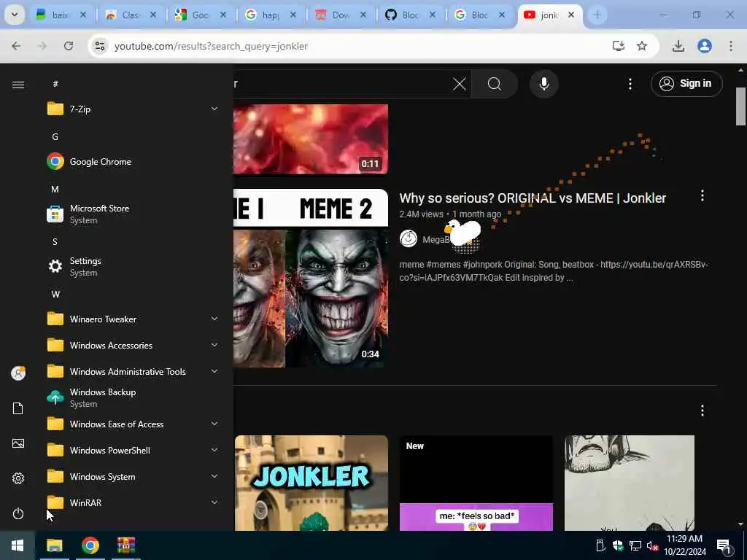Open site information icon in address bar
The image size is (747, 560).
[99, 46]
